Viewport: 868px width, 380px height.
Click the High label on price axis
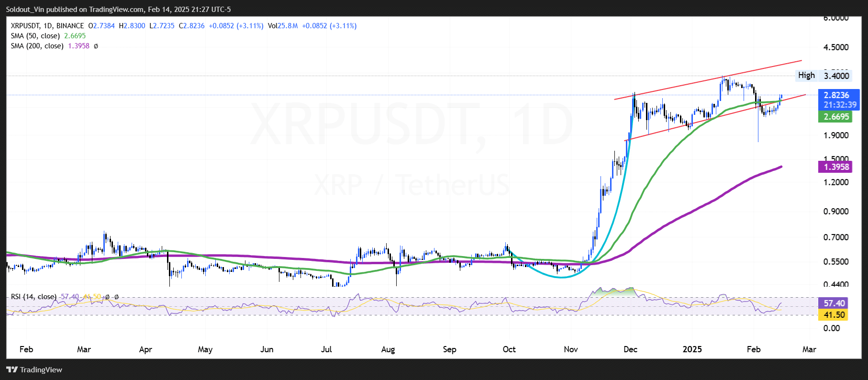(806, 75)
